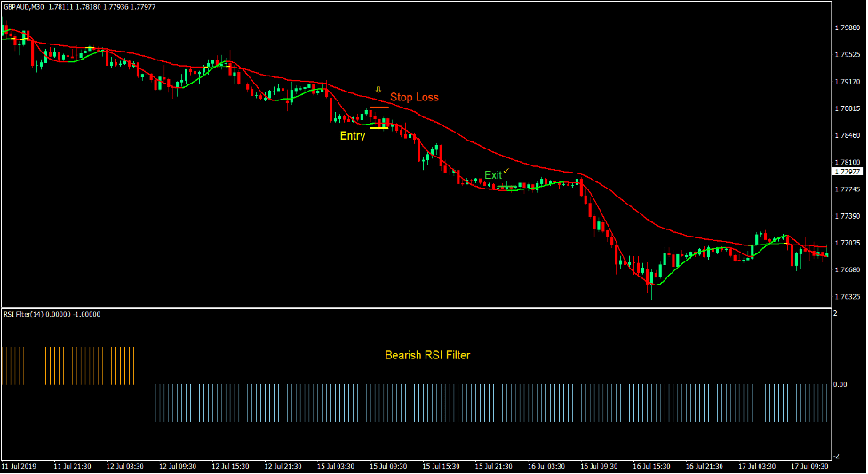Click the 1.77035 price axis label
This screenshot has height=474, width=868.
(848, 243)
